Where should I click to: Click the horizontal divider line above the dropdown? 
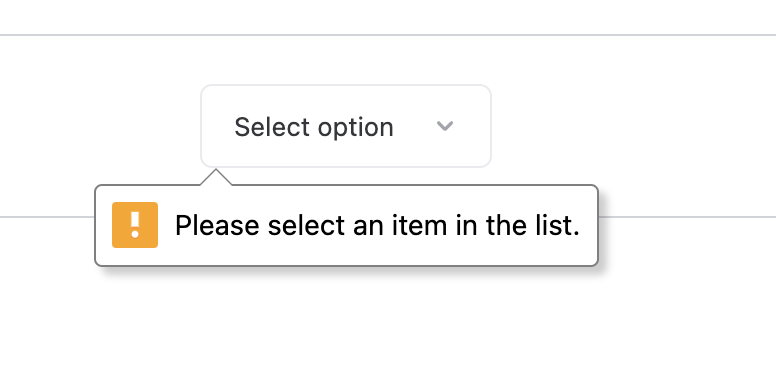pyautogui.click(x=388, y=35)
